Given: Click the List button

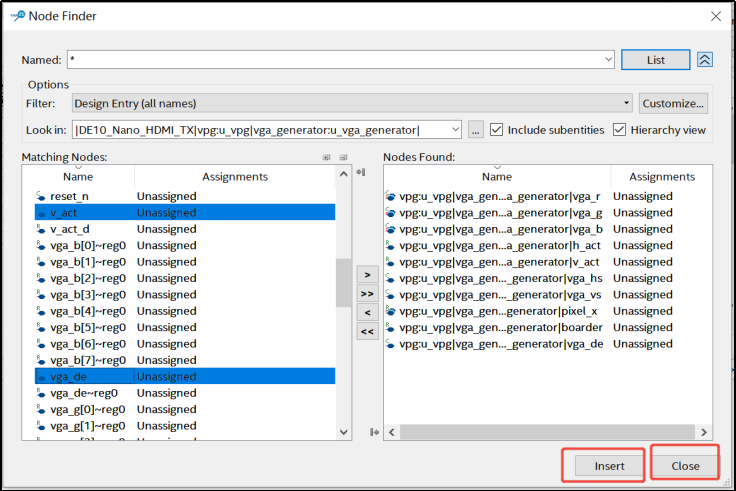Looking at the screenshot, I should point(656,60).
